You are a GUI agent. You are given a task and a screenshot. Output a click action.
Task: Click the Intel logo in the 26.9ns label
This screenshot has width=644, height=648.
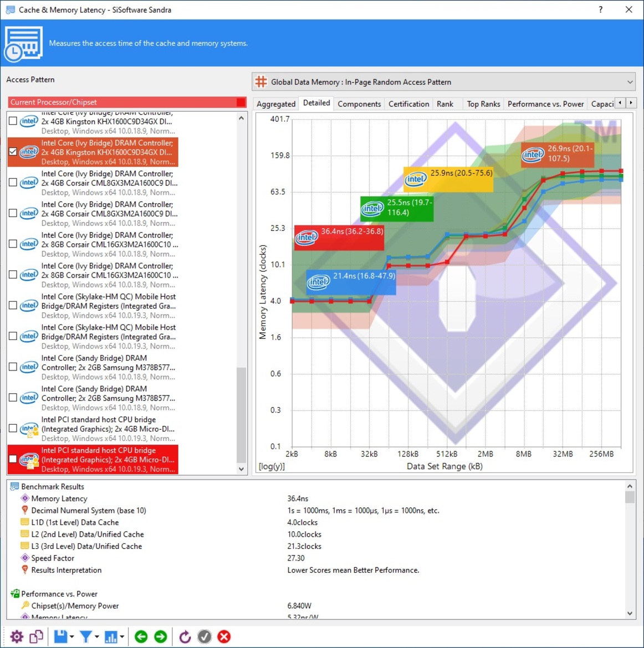[x=533, y=155]
